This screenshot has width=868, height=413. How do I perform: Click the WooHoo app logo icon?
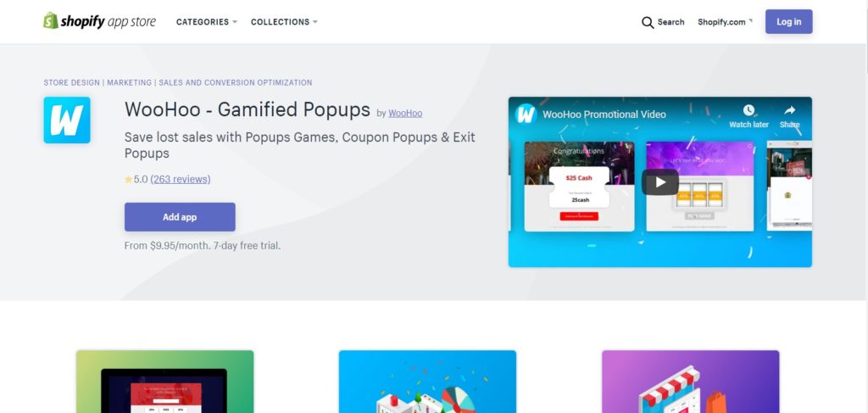pos(67,120)
